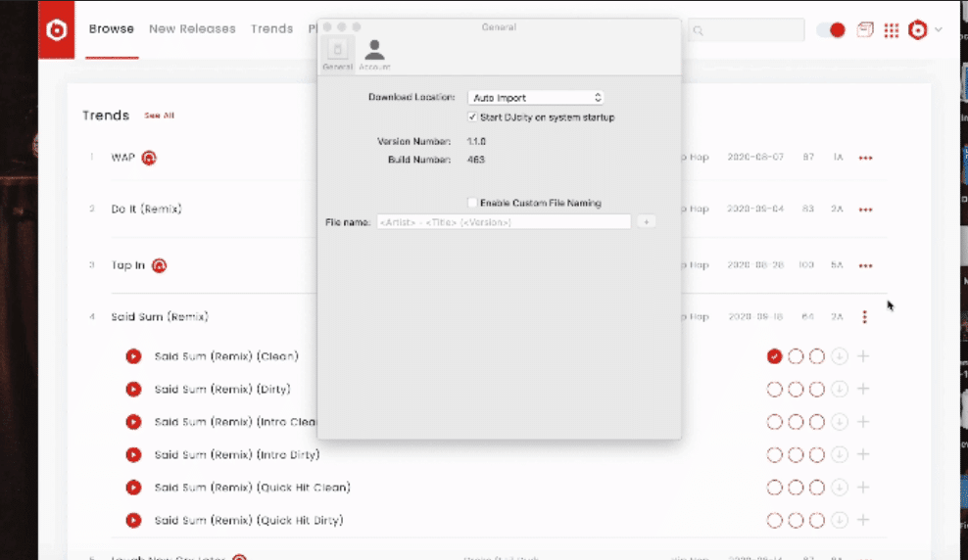This screenshot has height=560, width=968.
Task: Click the profile logo icon at top right
Action: click(x=917, y=29)
